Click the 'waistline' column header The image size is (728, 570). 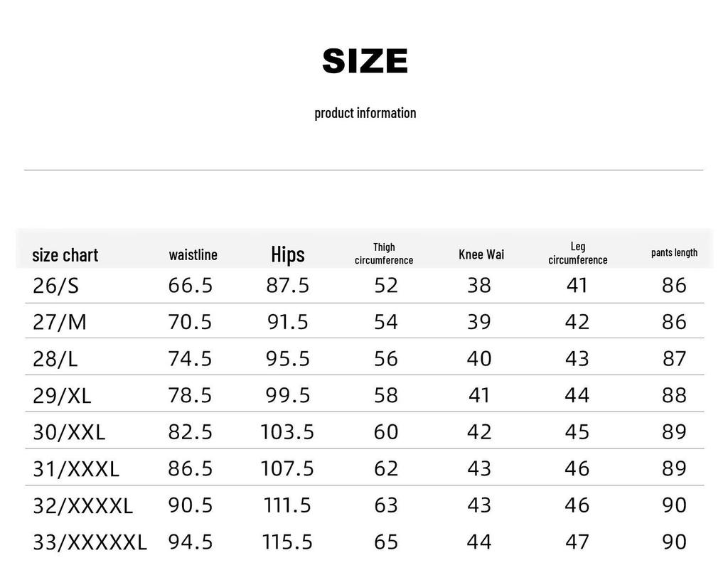tap(193, 255)
